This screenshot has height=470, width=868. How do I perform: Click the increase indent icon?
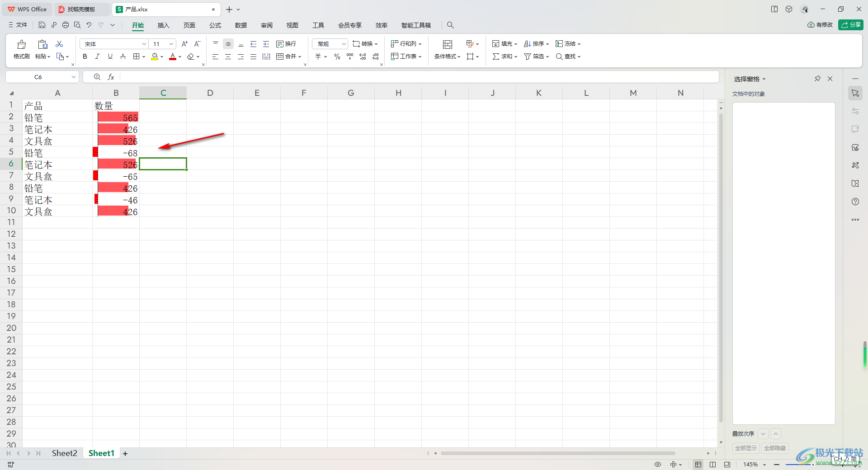coord(266,44)
